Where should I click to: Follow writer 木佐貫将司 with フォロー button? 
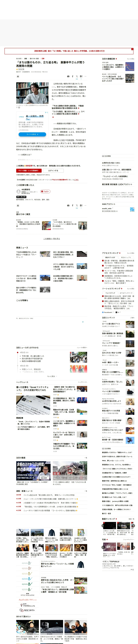click(x=45, y=191)
